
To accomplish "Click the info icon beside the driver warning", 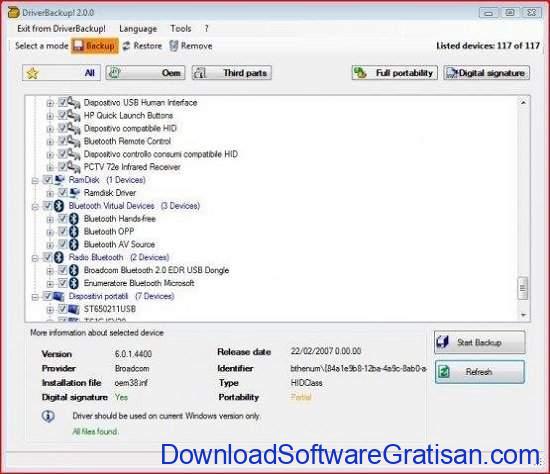I will pyautogui.click(x=48, y=416).
